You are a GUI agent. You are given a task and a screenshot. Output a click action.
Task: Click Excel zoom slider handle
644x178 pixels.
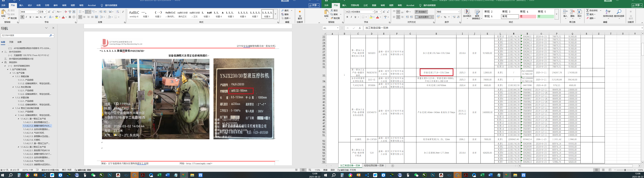(x=625, y=170)
